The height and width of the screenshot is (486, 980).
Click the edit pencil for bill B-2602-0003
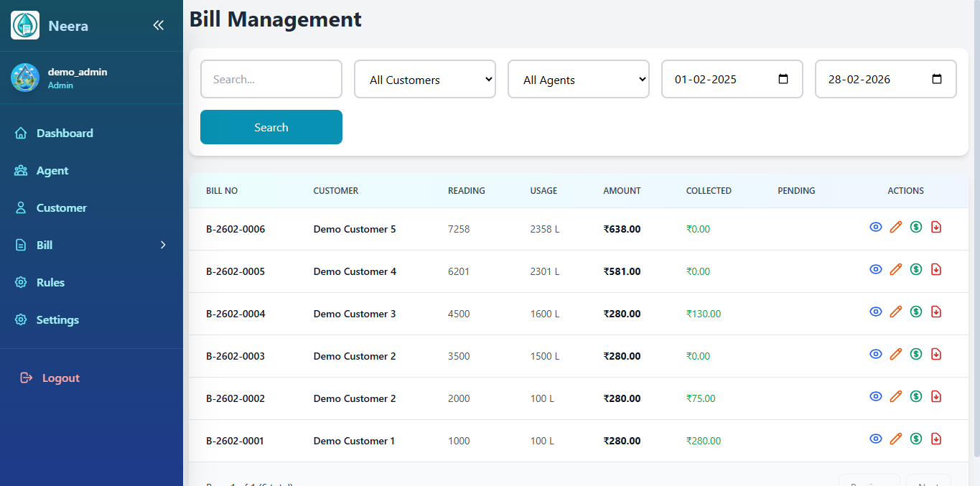(895, 355)
